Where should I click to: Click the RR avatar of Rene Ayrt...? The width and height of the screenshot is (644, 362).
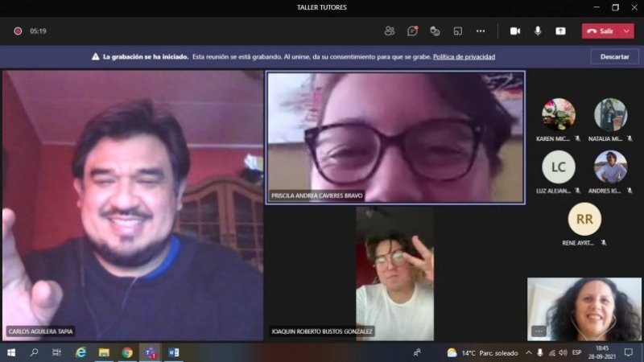coord(584,219)
